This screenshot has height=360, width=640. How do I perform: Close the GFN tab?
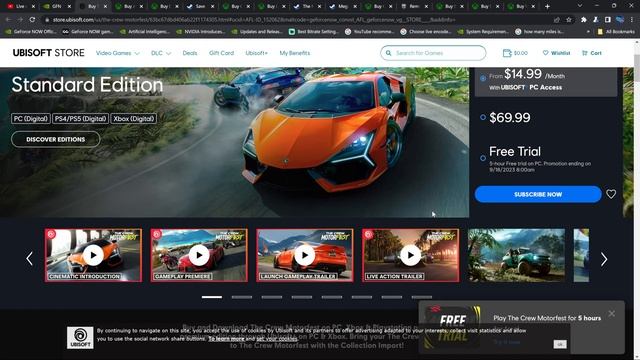(69, 7)
